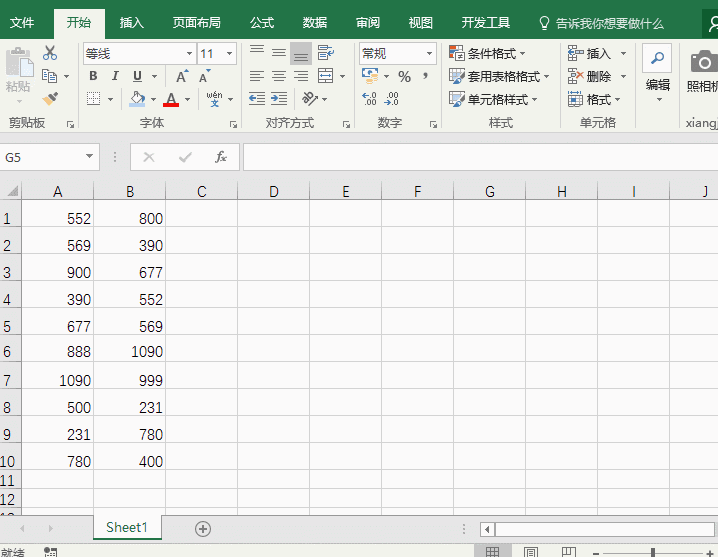Viewport: 718px width, 557px height.
Task: Apply fill color with paint bucket
Action: point(137,98)
